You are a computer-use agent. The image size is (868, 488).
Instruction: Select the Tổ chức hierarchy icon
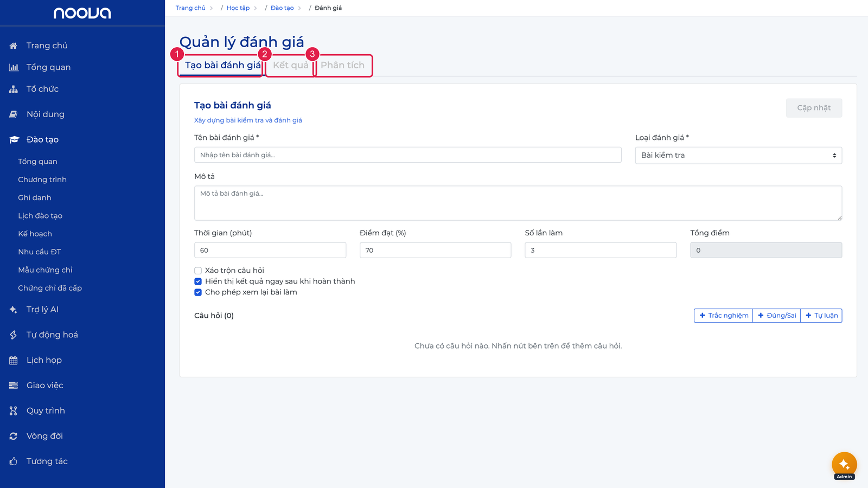coord(14,89)
